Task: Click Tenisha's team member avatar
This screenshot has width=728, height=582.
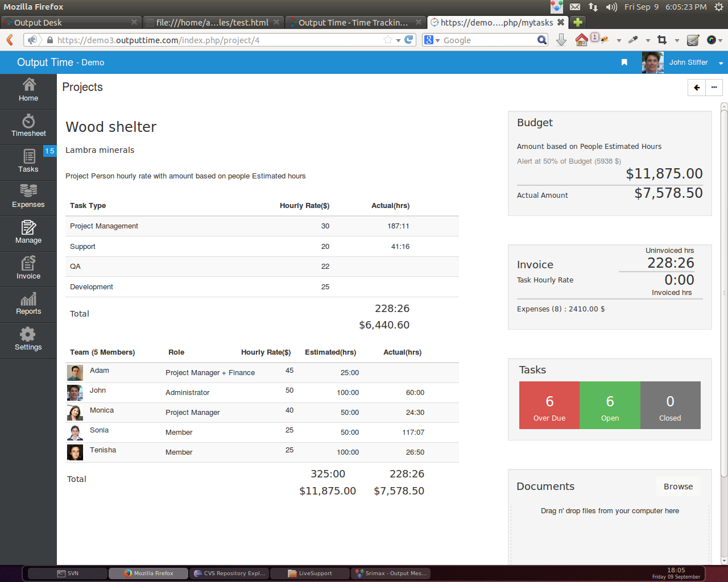Action: [x=75, y=452]
